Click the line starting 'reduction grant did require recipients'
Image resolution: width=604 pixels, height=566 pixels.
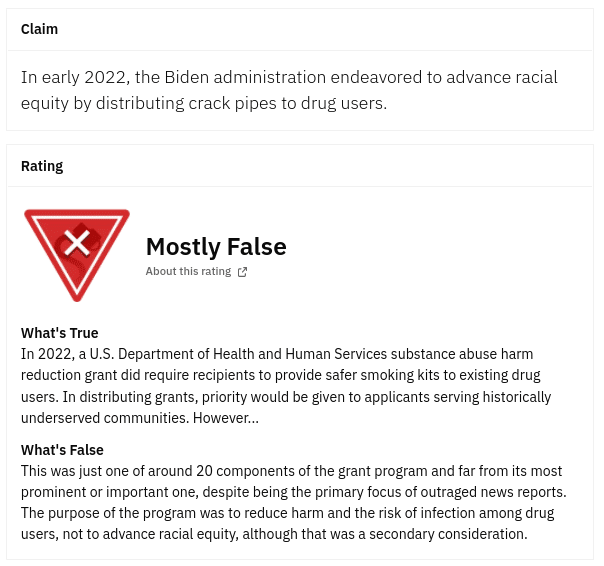coord(281,375)
